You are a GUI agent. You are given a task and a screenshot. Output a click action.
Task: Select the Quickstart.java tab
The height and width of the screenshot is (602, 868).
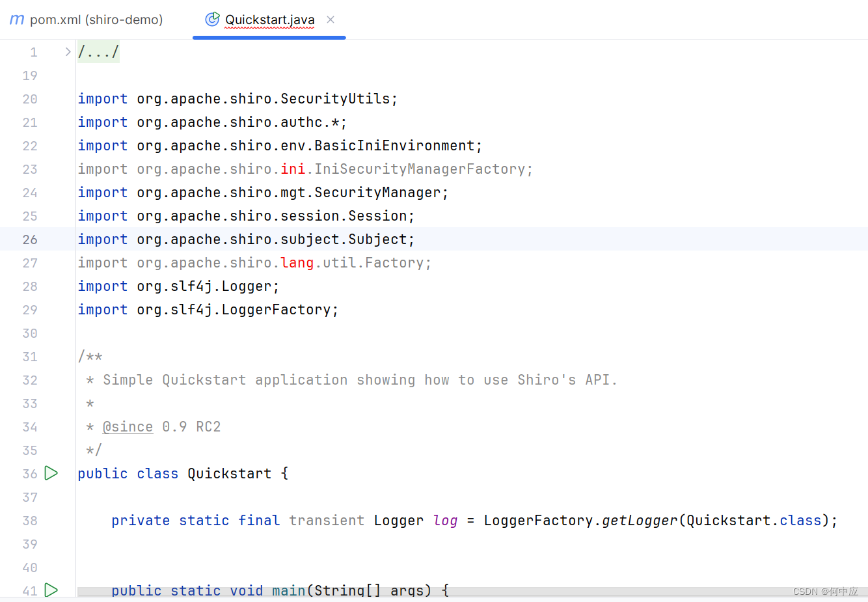point(269,20)
